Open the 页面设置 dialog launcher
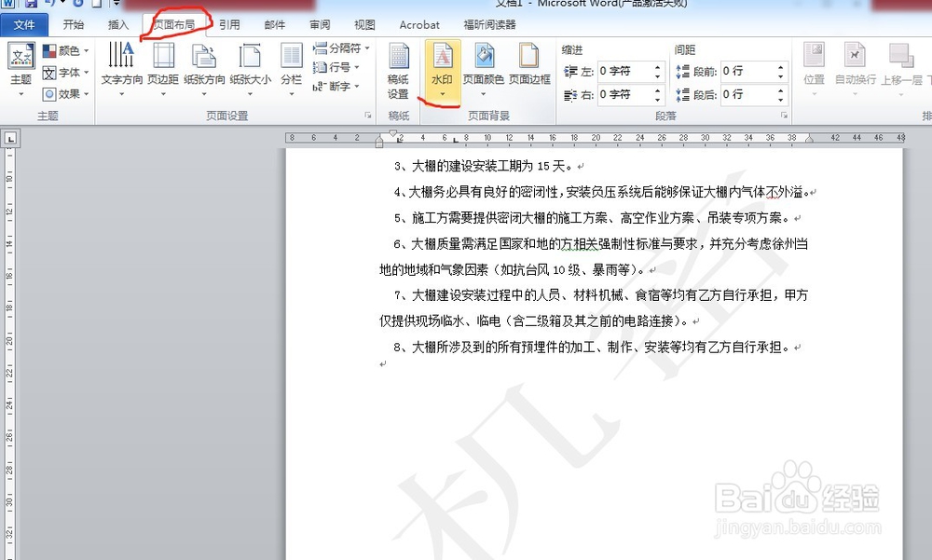This screenshot has height=560, width=932. coord(367,115)
